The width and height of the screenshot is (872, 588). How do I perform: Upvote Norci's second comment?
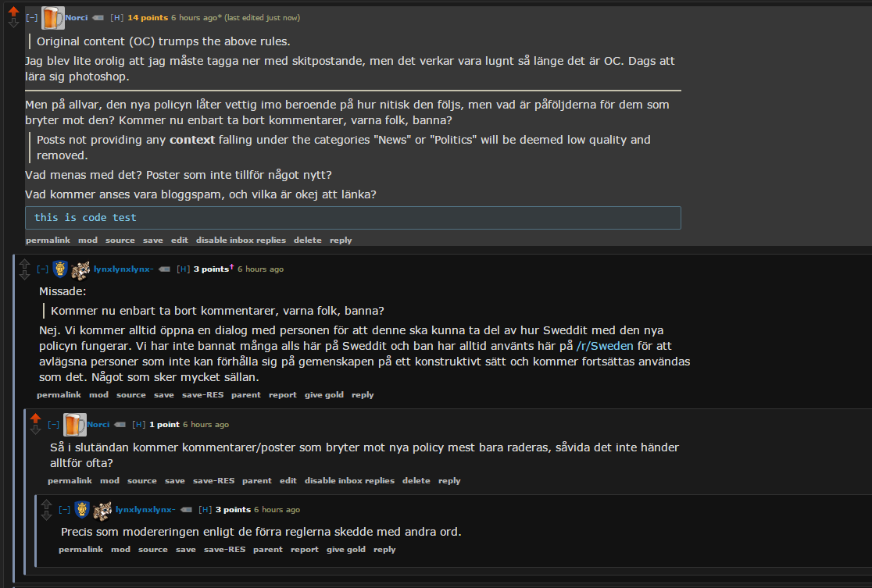[35, 418]
